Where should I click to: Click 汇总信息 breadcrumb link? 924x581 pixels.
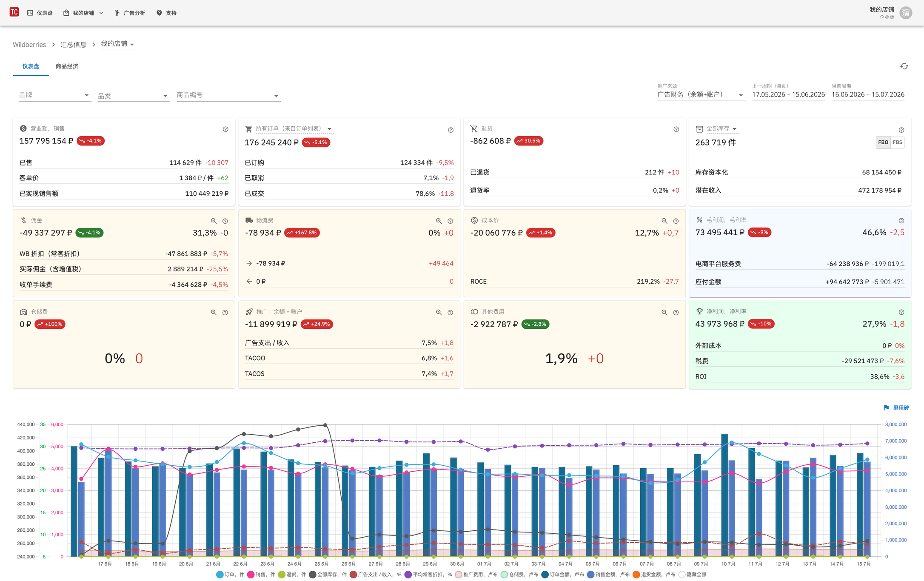click(x=73, y=45)
